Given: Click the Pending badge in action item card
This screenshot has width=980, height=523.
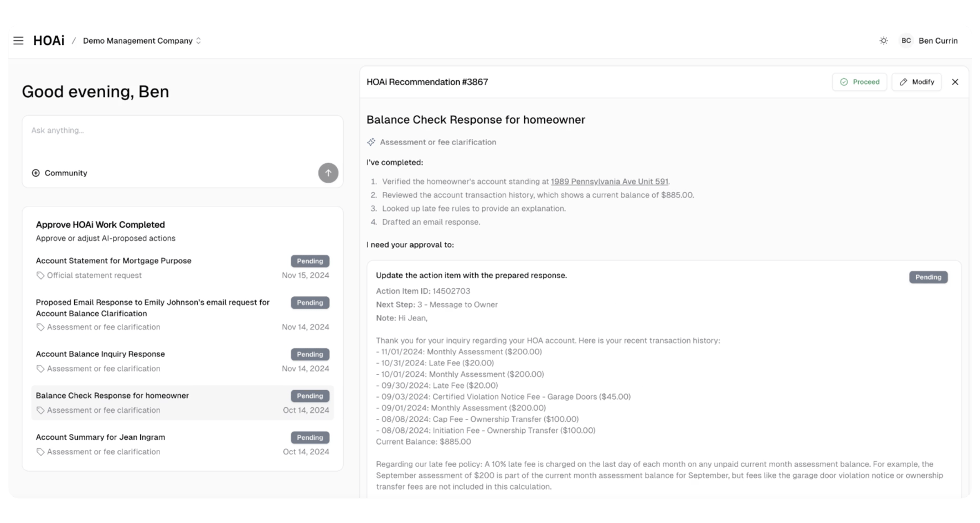Looking at the screenshot, I should [928, 277].
